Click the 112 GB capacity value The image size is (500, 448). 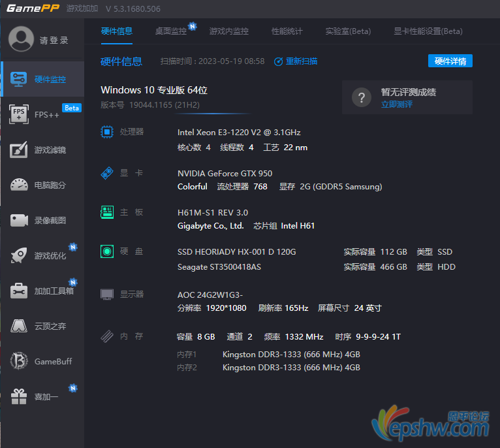pyautogui.click(x=394, y=252)
